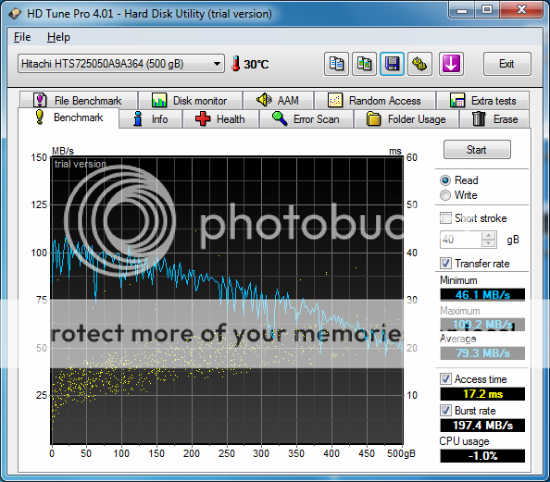Click the Exit button

click(x=507, y=64)
